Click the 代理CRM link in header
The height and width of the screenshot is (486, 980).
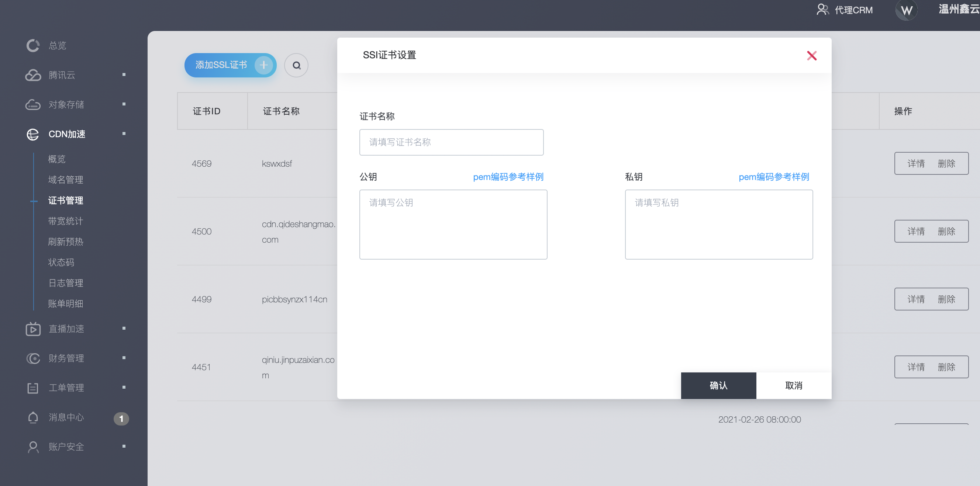click(x=853, y=10)
